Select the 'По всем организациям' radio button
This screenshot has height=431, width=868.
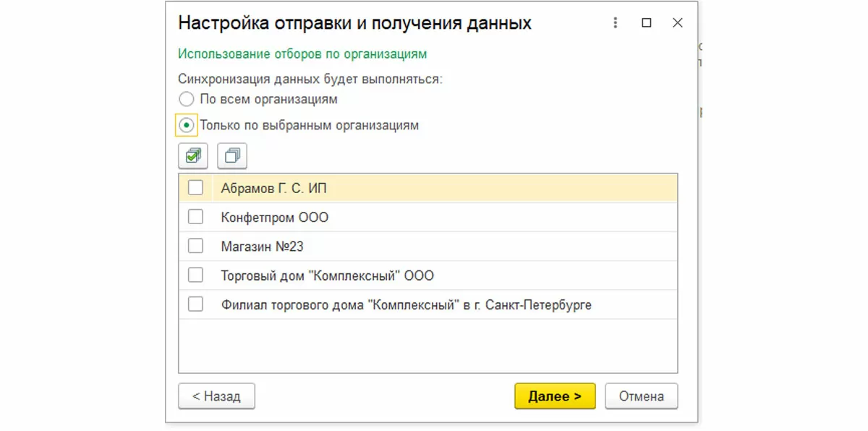[x=187, y=99]
